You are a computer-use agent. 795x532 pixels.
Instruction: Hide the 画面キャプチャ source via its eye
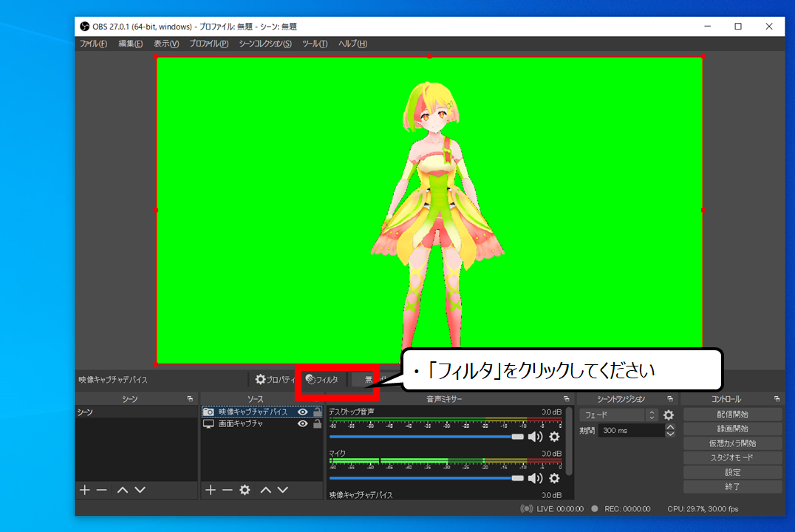point(303,423)
